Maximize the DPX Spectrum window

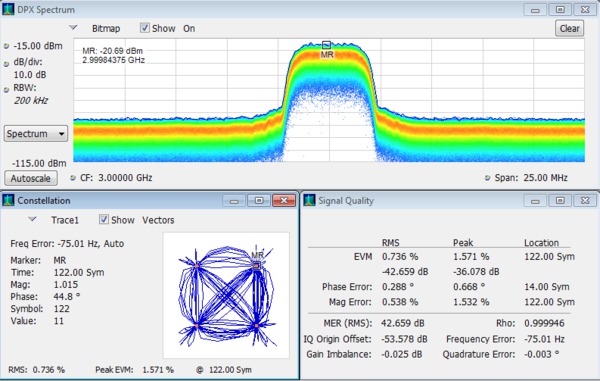560,10
